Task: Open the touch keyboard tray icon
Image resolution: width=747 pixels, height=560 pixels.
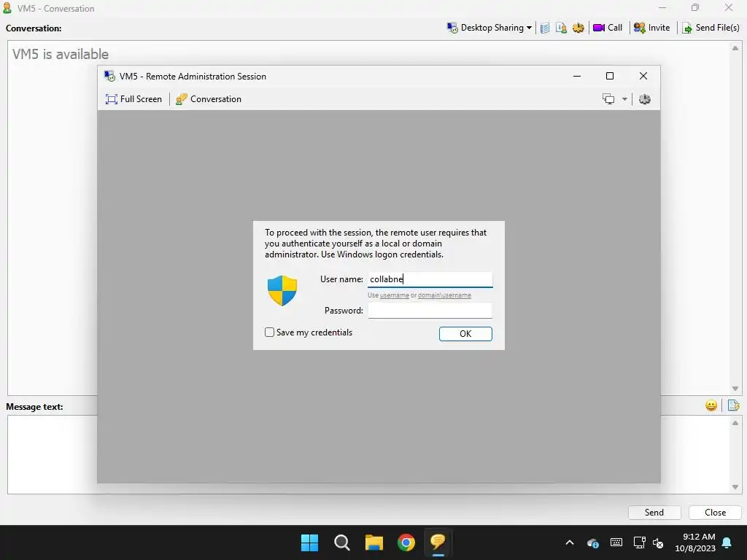Action: click(616, 542)
